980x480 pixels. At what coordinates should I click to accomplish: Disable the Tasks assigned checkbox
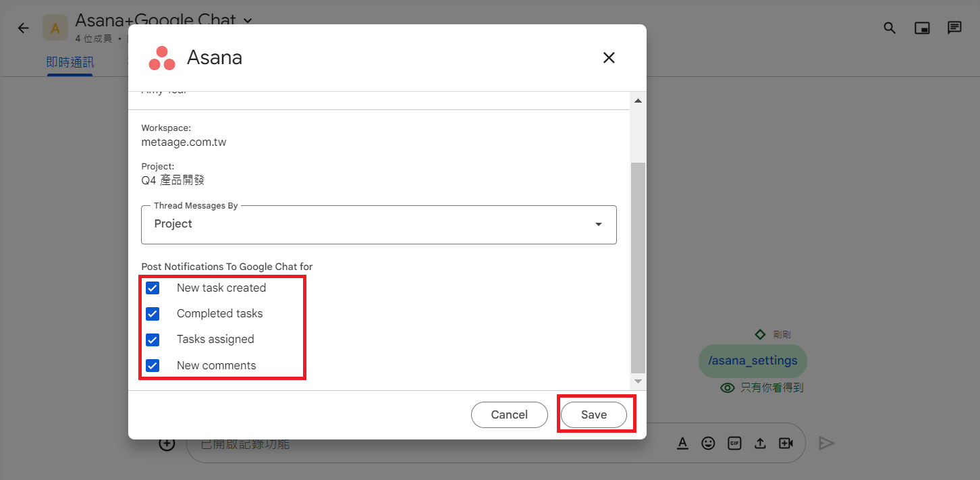(x=153, y=340)
